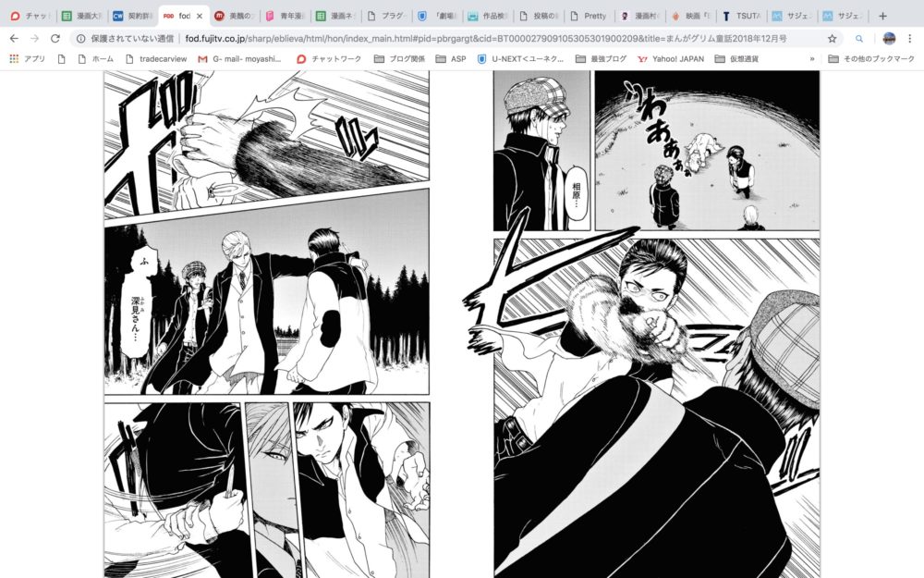Open the unnamed page bookmark icon

tap(61, 59)
